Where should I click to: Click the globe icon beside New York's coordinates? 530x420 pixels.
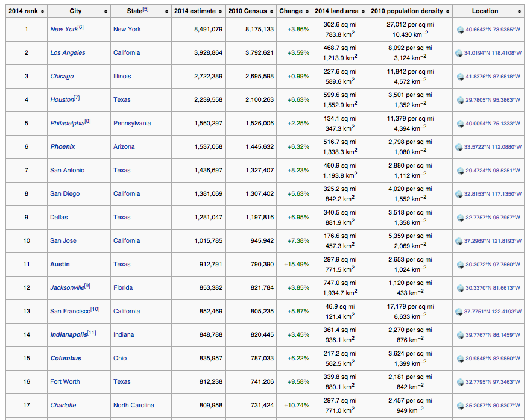coord(461,29)
